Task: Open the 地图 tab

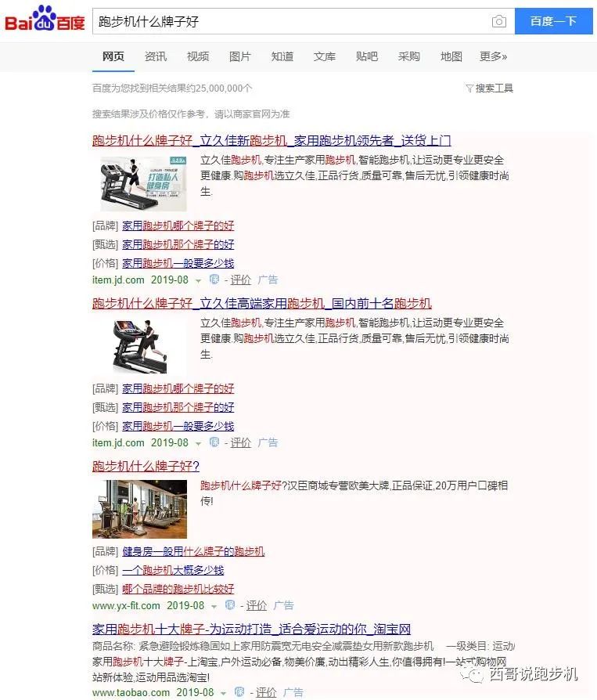Action: pyautogui.click(x=451, y=56)
